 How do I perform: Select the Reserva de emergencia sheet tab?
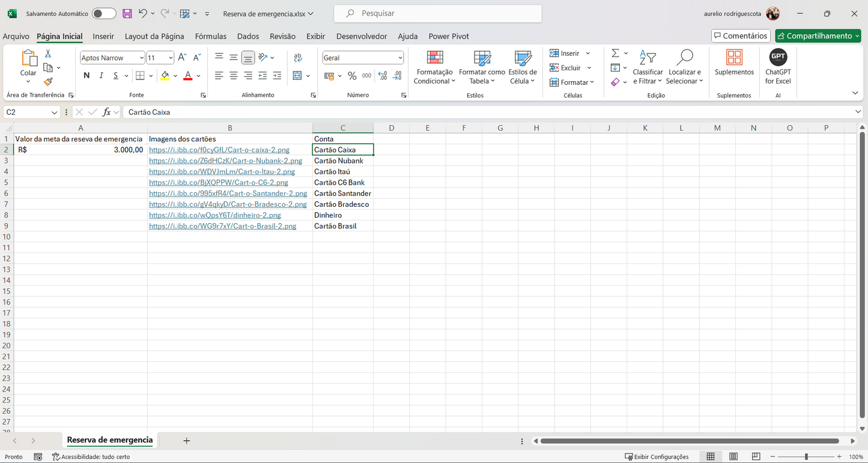109,440
